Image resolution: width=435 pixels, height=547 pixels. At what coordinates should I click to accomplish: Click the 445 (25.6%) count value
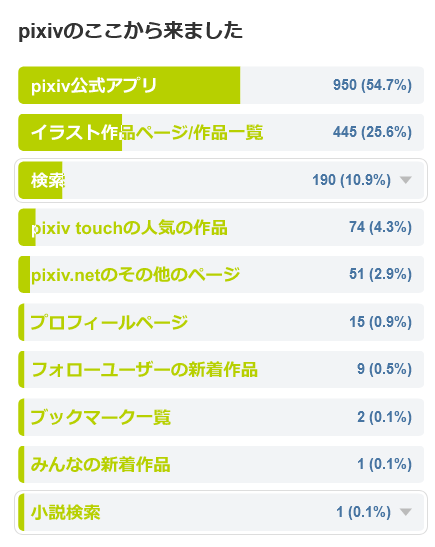pyautogui.click(x=372, y=132)
